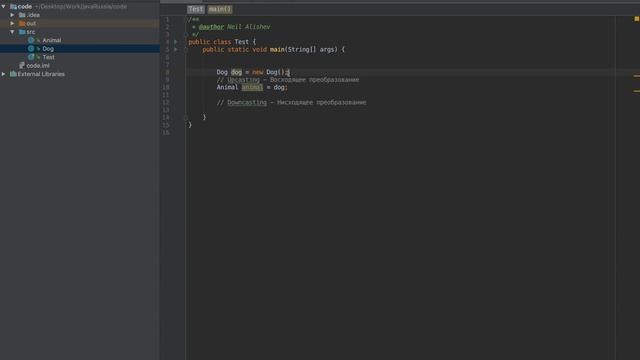Select the External Libraries label
This screenshot has height=360, width=640.
[41, 74]
